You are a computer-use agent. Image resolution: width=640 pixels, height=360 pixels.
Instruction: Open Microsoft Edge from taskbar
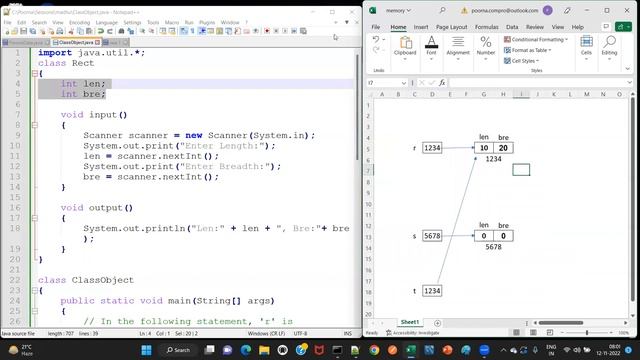[x=246, y=350]
